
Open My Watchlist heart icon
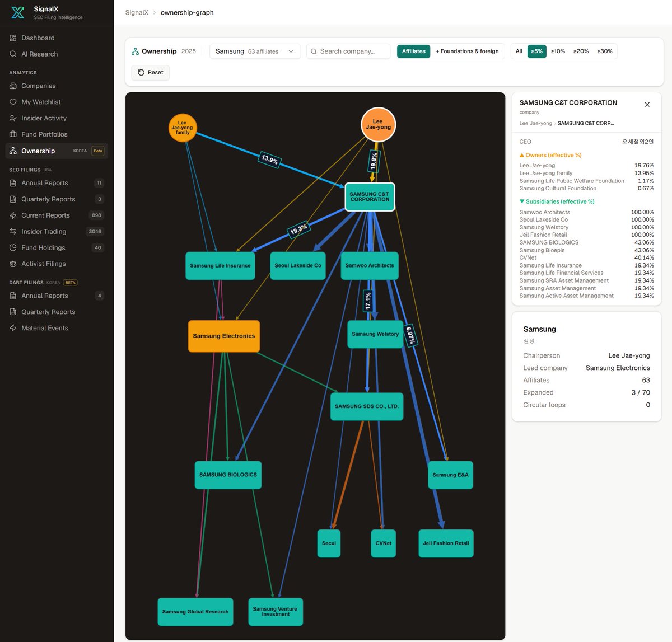[13, 102]
